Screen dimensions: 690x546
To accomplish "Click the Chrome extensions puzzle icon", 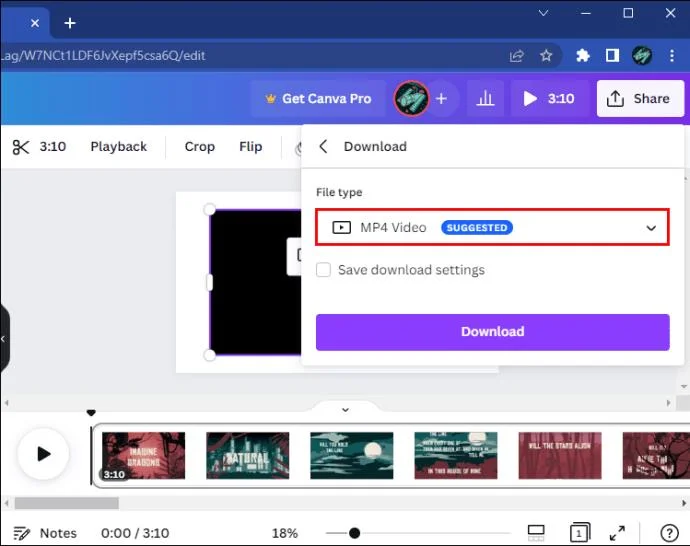I will click(x=583, y=55).
